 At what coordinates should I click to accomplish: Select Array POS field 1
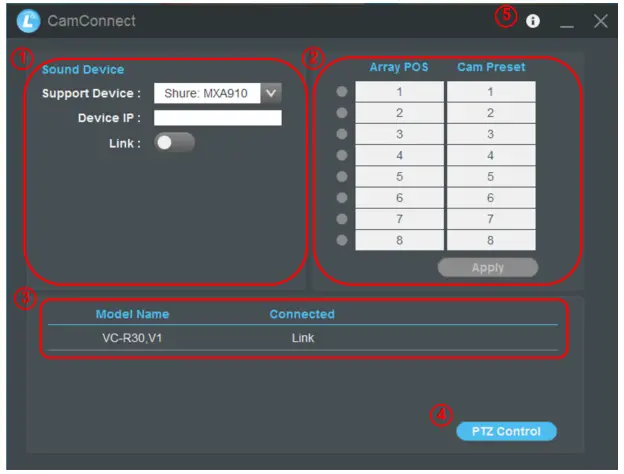pos(399,92)
